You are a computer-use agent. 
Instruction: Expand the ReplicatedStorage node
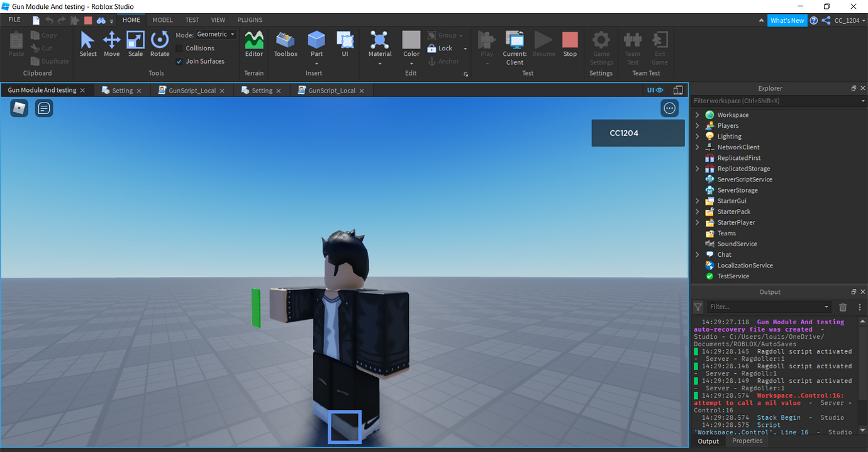pos(697,169)
